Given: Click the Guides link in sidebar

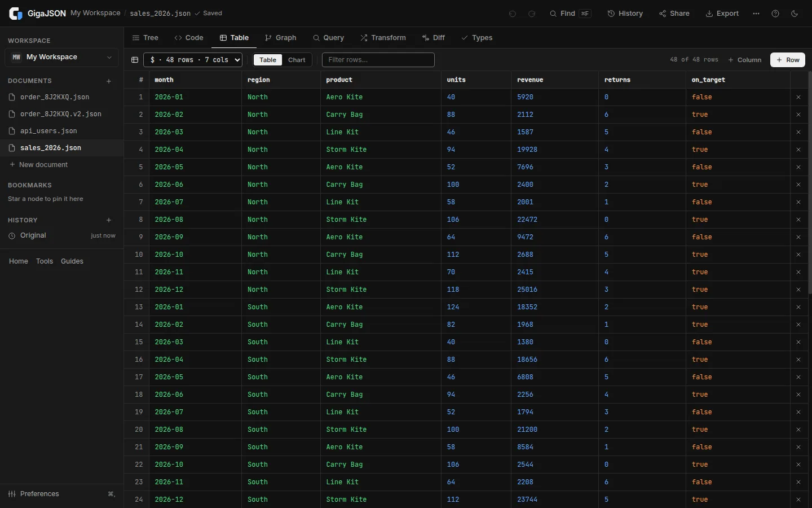Looking at the screenshot, I should [72, 261].
